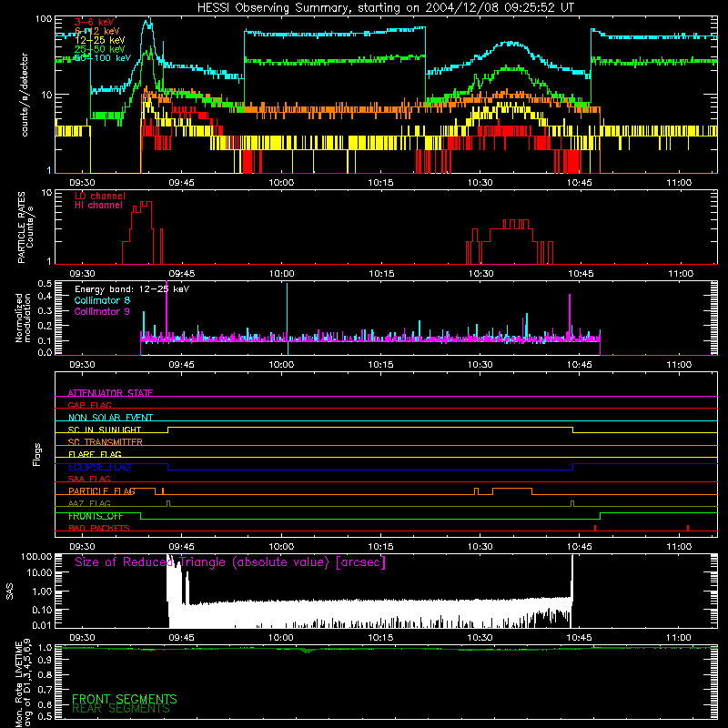This screenshot has height=728, width=728.
Task: Click the GAP_FLAG label
Action: 89,405
